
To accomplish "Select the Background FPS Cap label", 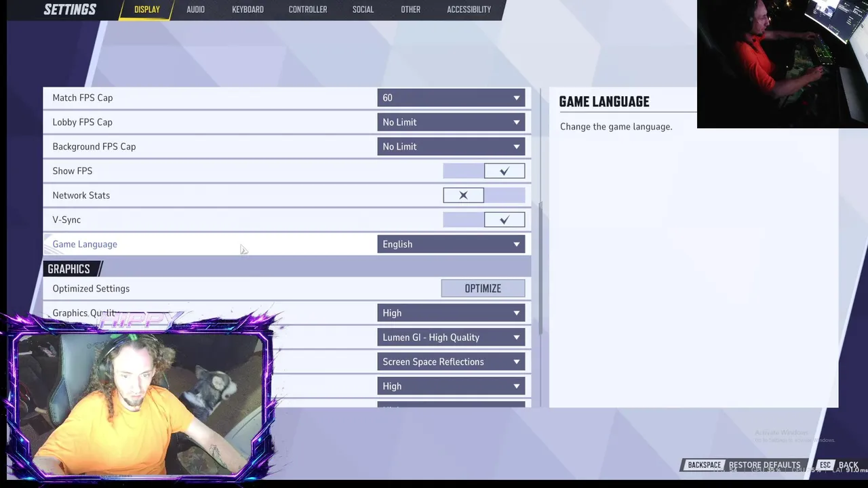I will coord(94,146).
